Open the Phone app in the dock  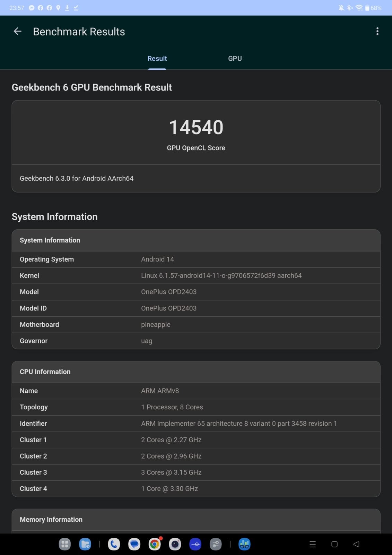point(114,544)
